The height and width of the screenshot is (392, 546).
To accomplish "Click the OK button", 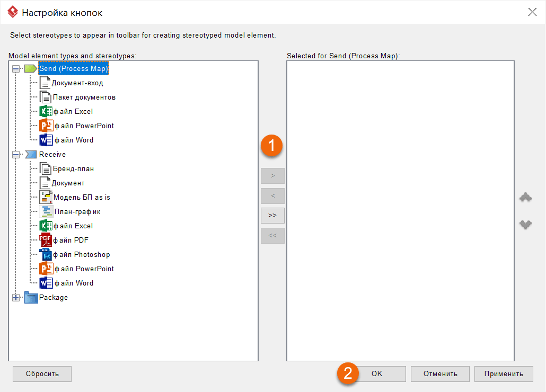I will (376, 374).
